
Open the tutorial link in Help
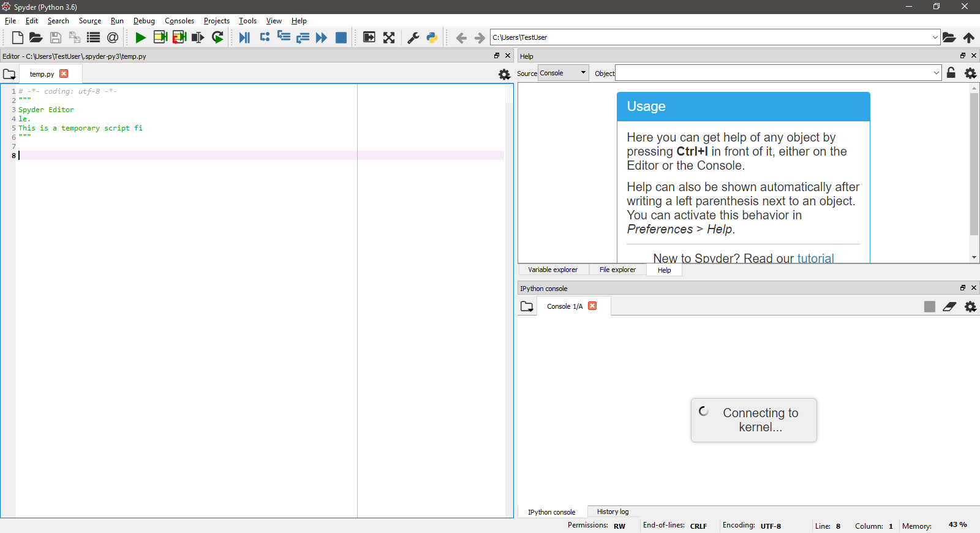tap(815, 258)
